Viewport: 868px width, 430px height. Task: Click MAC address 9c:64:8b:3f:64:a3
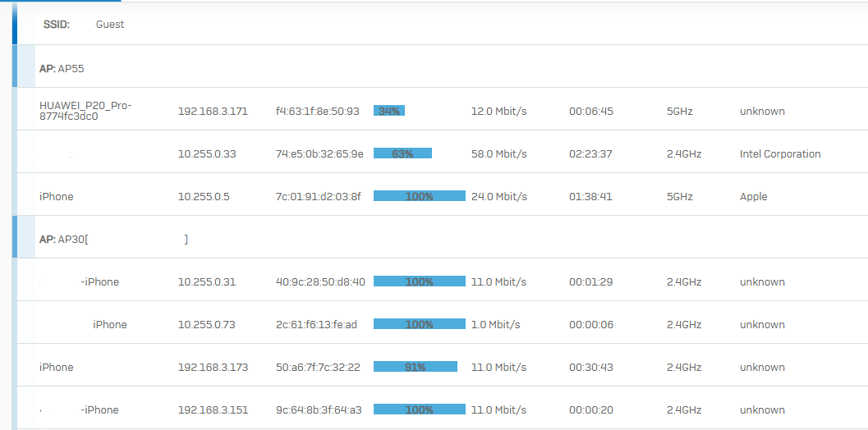pyautogui.click(x=319, y=410)
